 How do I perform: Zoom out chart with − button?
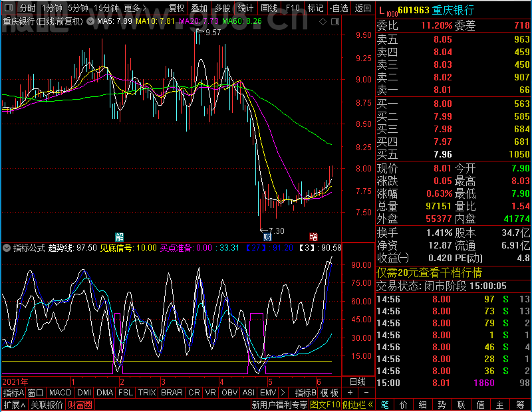(x=366, y=393)
